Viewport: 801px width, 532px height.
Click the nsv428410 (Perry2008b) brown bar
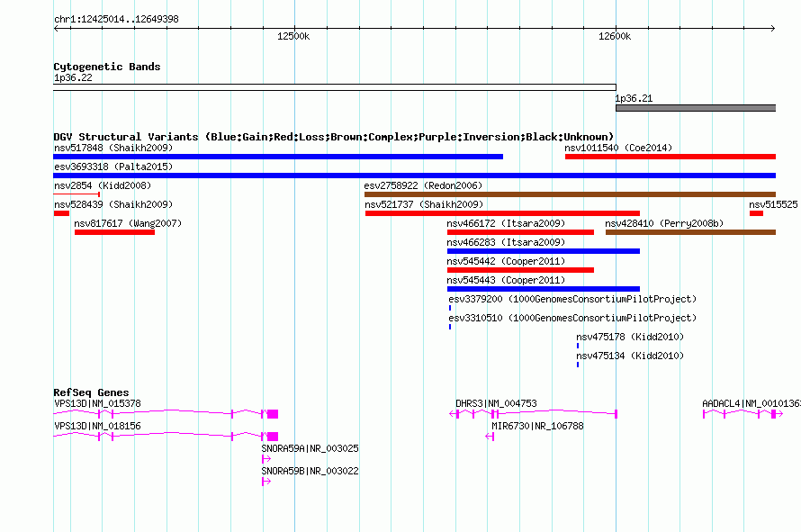click(690, 232)
